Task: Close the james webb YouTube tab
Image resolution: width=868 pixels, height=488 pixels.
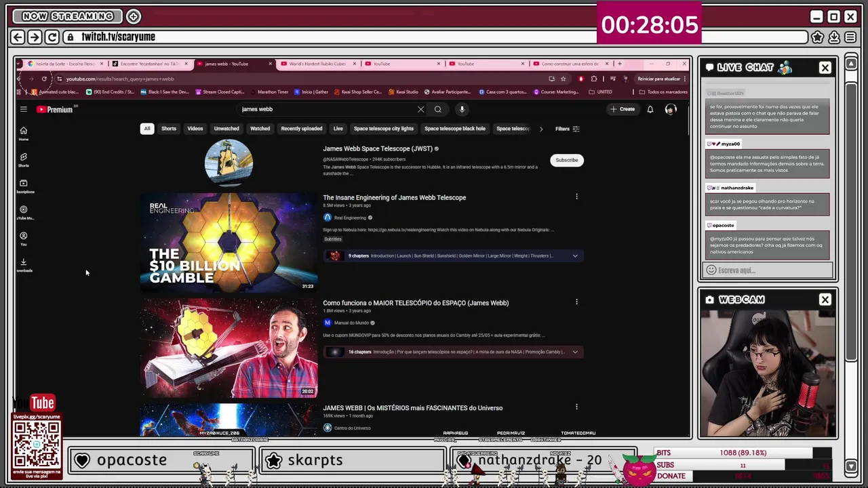Action: [270, 64]
